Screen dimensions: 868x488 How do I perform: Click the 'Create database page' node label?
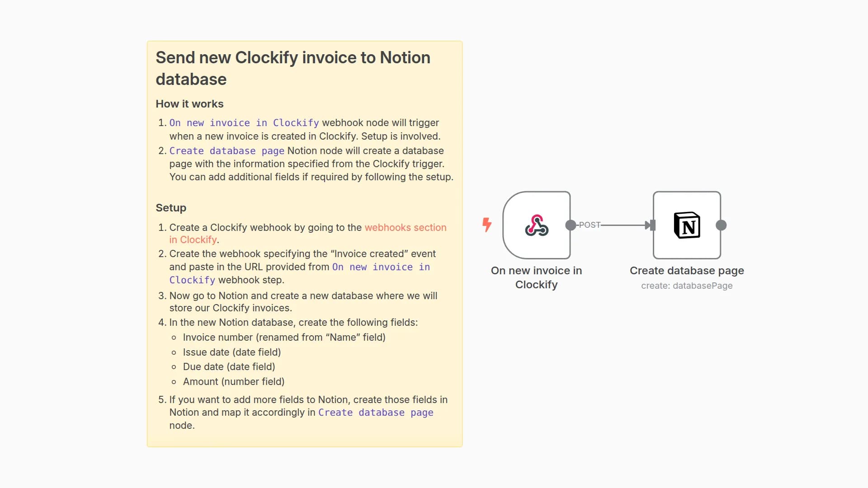pos(687,270)
